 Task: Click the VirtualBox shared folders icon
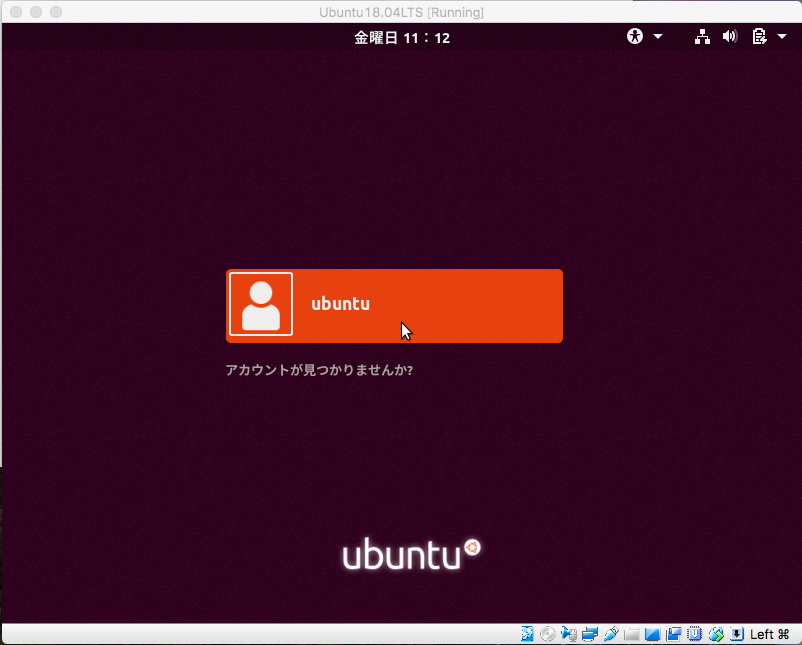631,634
